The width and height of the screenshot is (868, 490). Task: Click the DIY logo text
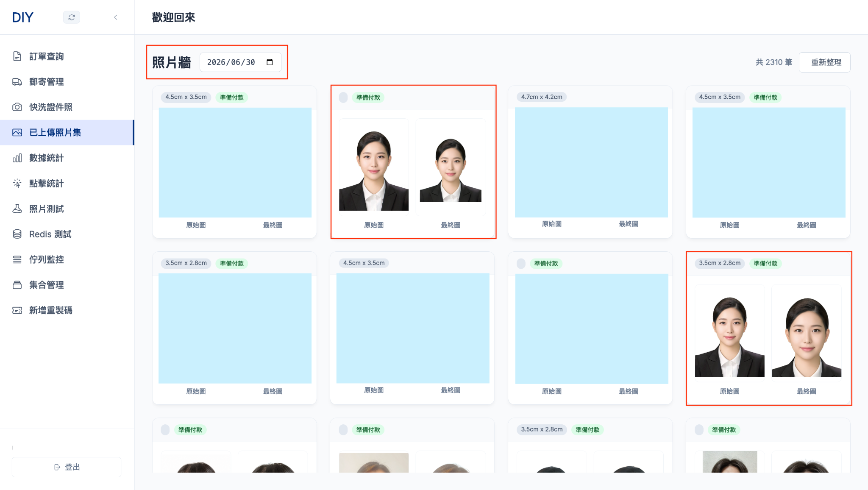coord(23,17)
